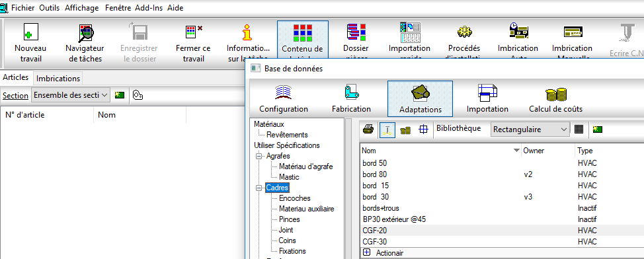This screenshot has width=644, height=259.
Task: Select the Adaptations section icon
Action: 420,98
